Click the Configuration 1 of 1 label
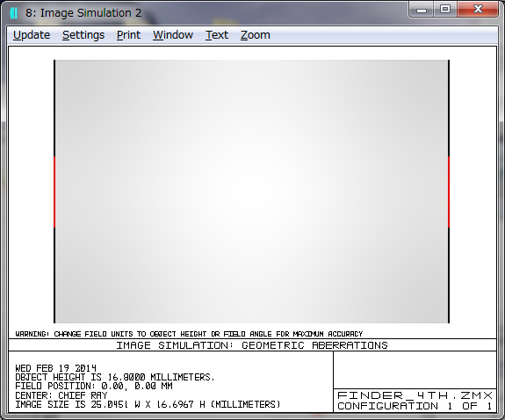 415,406
